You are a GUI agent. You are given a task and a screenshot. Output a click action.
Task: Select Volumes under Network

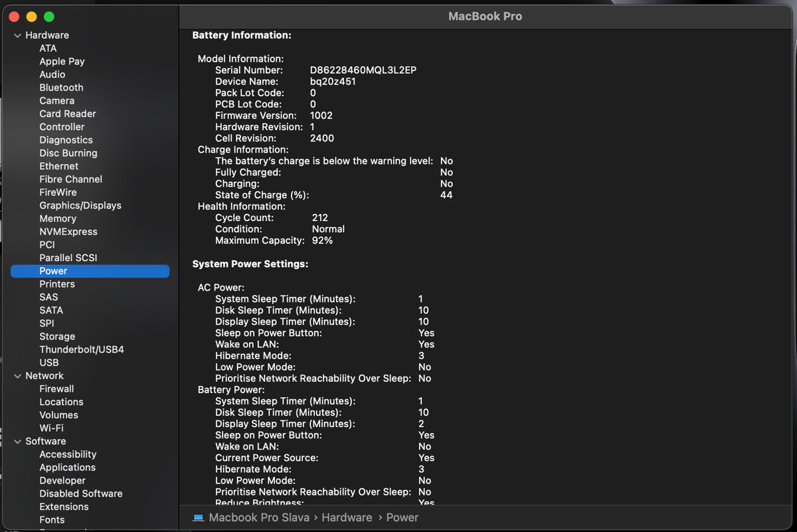coord(58,415)
